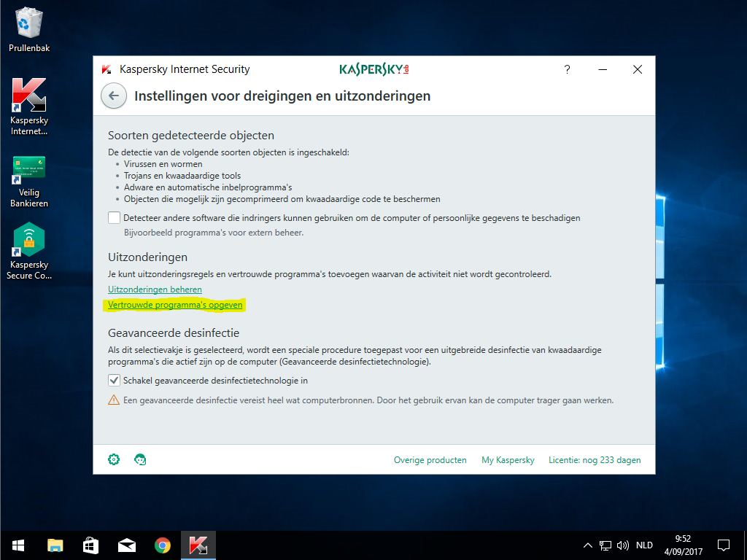Launch Google Chrome from the taskbar

[x=163, y=545]
